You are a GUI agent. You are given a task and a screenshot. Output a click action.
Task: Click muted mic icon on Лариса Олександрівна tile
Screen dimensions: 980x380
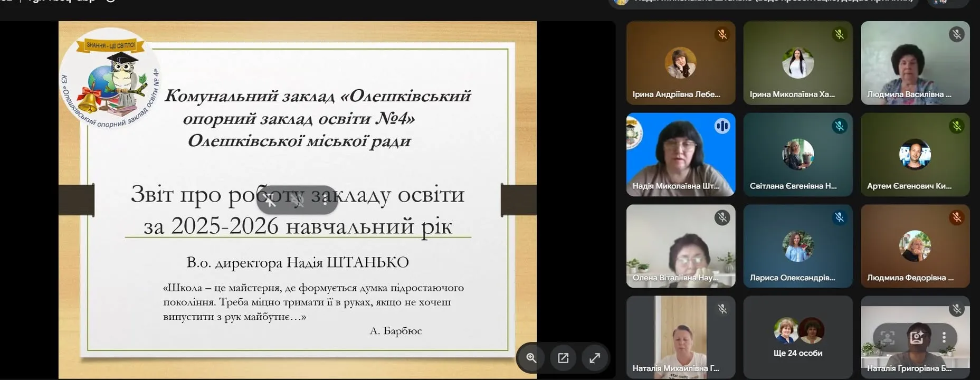coord(839,217)
